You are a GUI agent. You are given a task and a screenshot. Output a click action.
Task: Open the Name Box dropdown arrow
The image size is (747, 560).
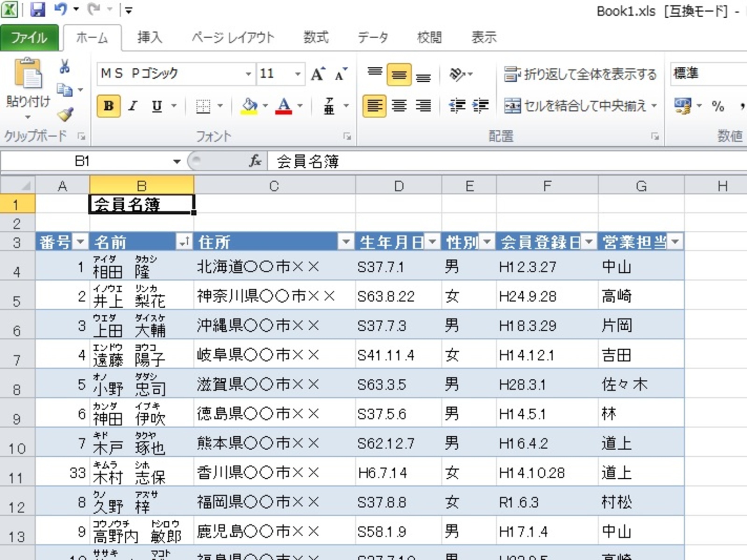[x=177, y=162]
